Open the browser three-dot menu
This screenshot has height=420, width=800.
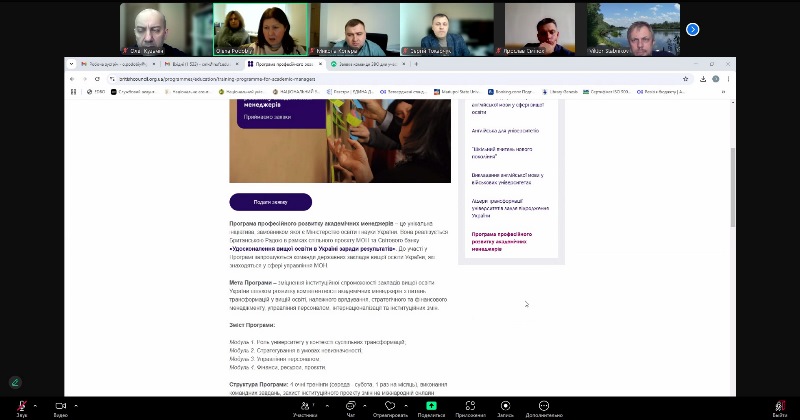pyautogui.click(x=728, y=79)
